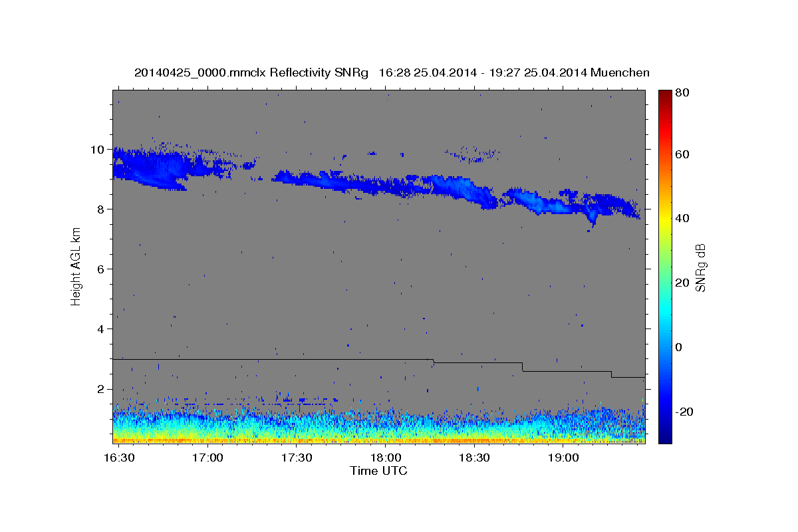Image resolution: width=798 pixels, height=532 pixels.
Task: Click the plot title mentioning Muenchen
Action: [x=392, y=72]
